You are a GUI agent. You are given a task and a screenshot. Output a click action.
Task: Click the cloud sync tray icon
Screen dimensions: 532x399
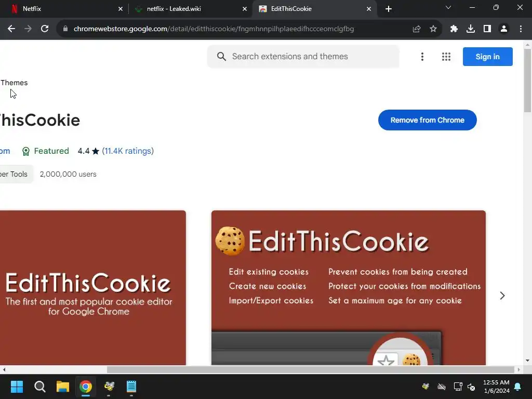442,387
